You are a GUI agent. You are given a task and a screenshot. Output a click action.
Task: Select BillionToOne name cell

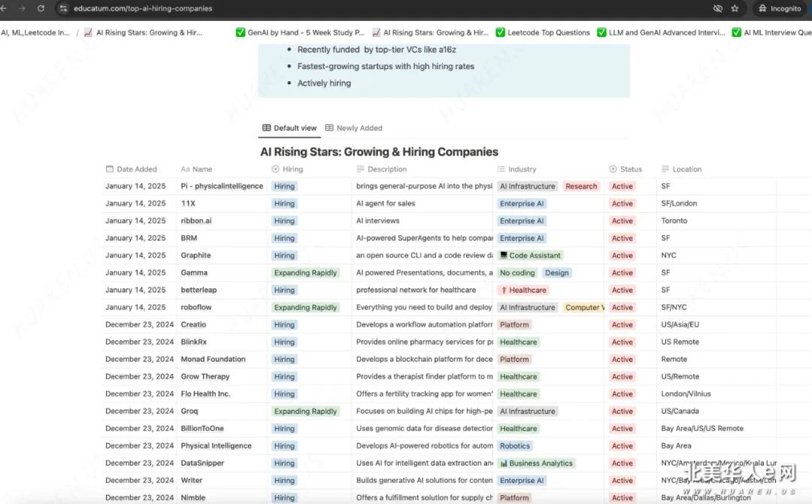[202, 428]
